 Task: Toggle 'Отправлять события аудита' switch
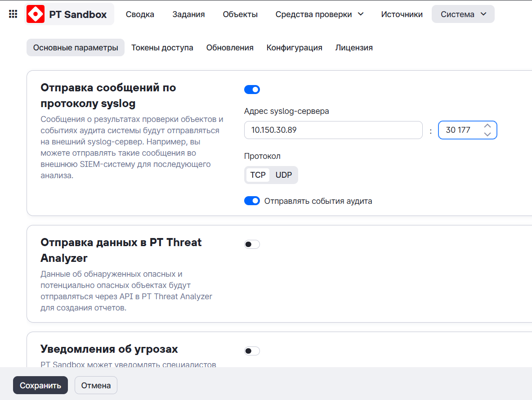click(252, 201)
